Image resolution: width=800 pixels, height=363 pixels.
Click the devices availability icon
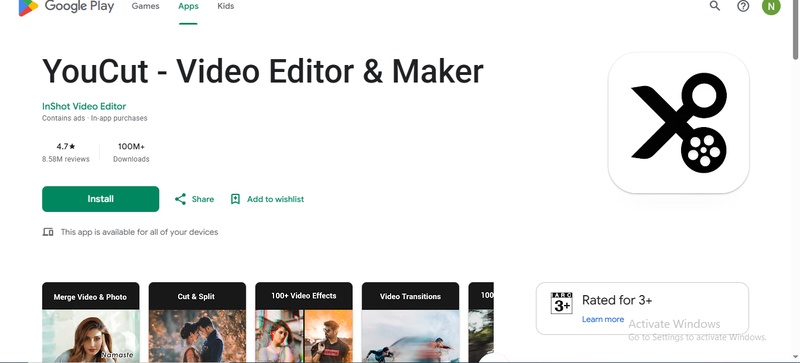(x=48, y=232)
